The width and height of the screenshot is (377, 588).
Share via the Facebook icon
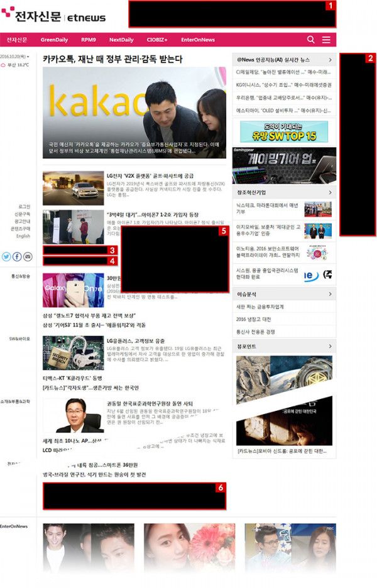click(x=17, y=256)
